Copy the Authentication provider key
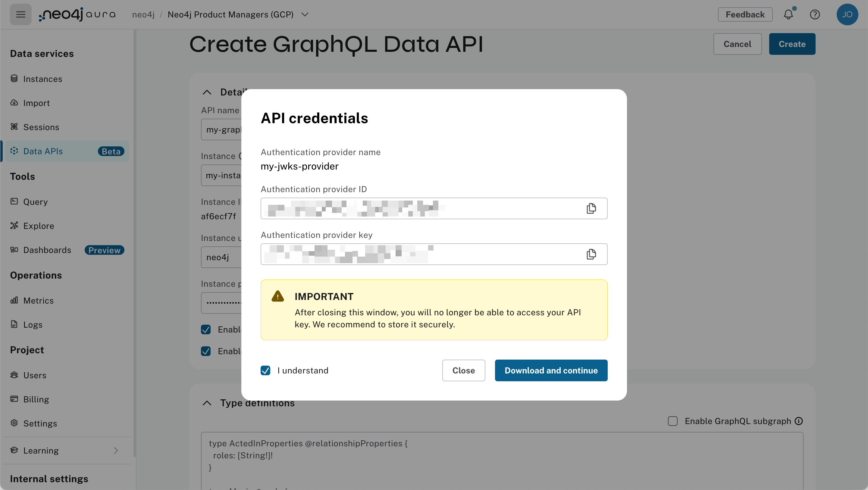This screenshot has width=868, height=490. (591, 254)
